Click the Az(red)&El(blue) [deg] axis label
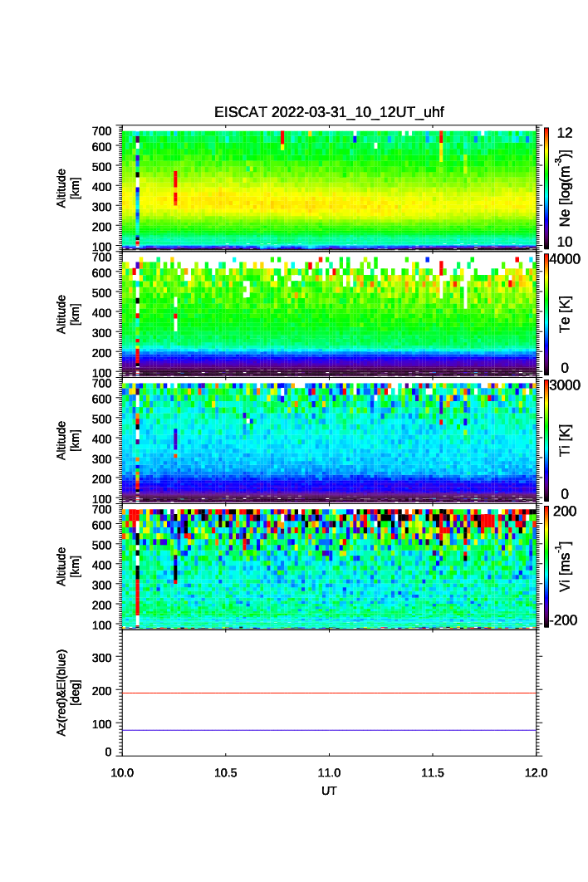 68,692
